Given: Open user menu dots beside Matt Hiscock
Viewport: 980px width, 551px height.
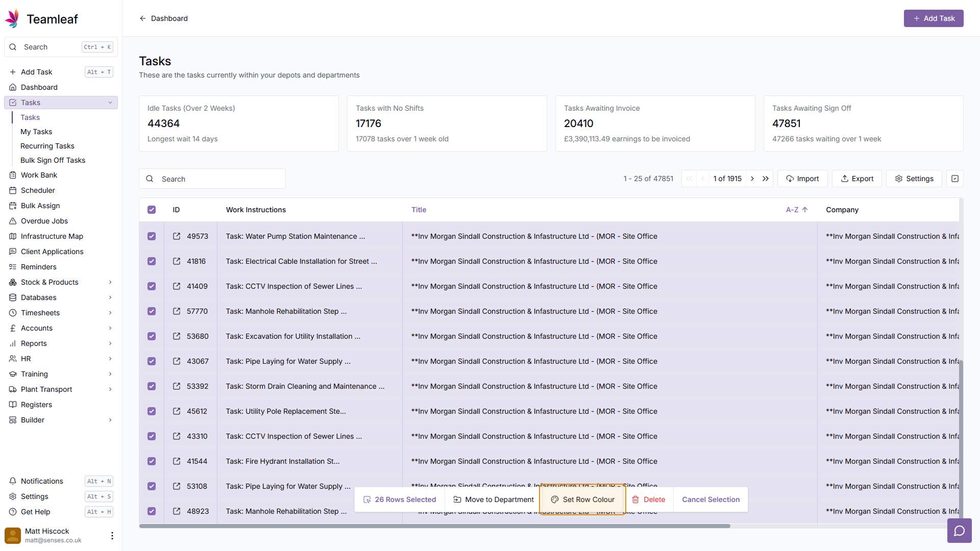Looking at the screenshot, I should [x=112, y=536].
